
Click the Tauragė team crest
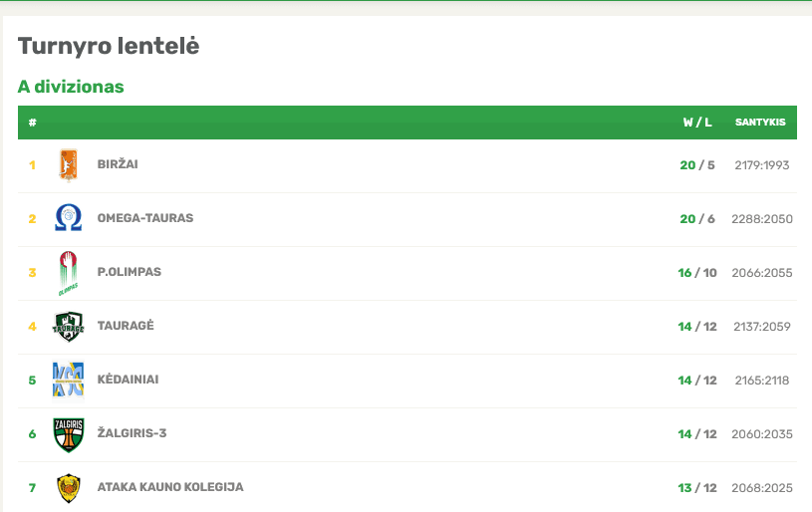(68, 326)
